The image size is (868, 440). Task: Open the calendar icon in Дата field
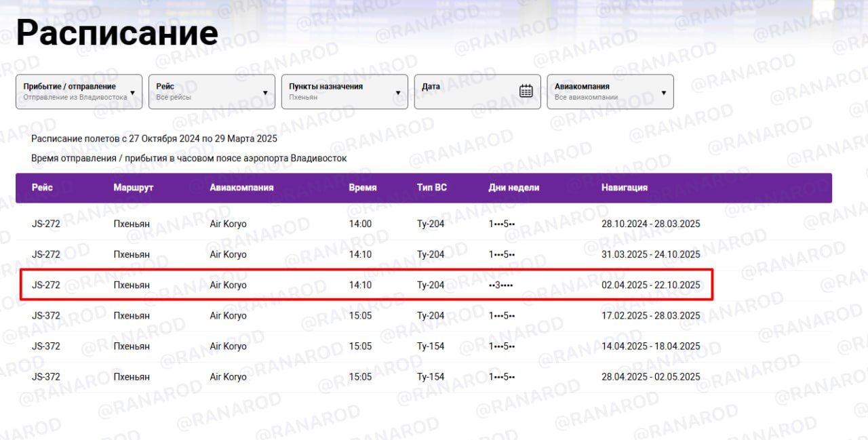[526, 91]
